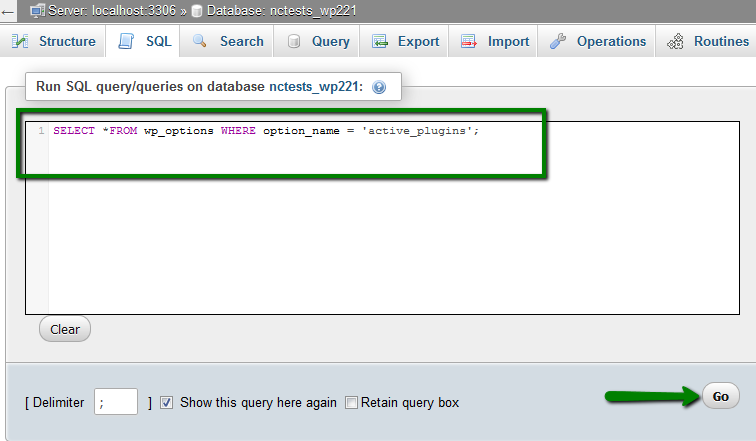Click the Export tab icon
This screenshot has width=756, height=441.
click(x=380, y=41)
